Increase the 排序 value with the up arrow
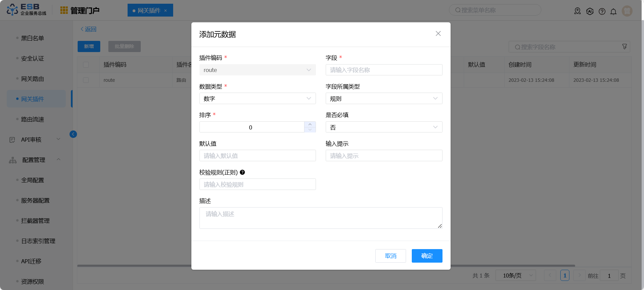 click(x=310, y=124)
